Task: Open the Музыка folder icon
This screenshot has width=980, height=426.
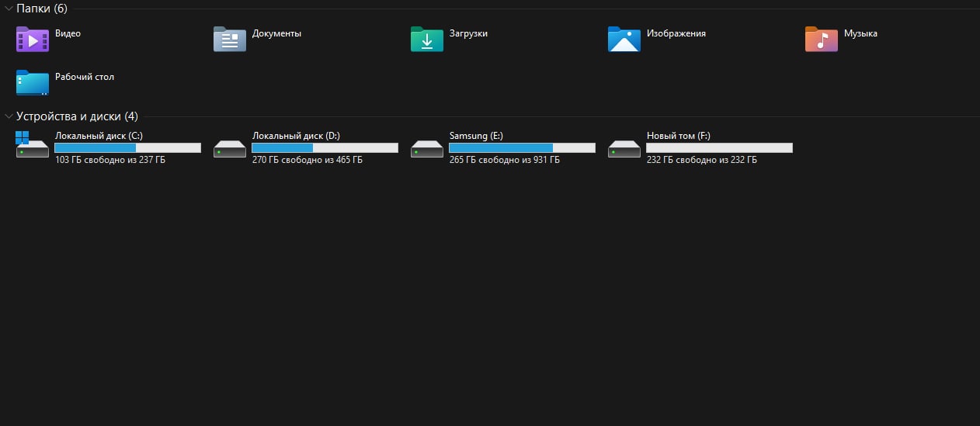Action: [822, 39]
